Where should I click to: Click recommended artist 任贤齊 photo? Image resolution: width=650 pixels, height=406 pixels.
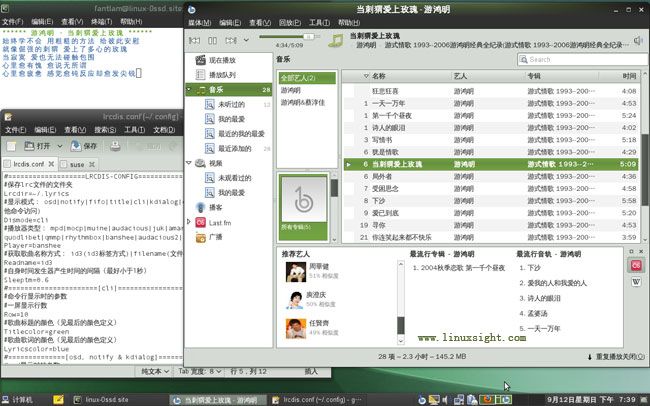(x=296, y=328)
